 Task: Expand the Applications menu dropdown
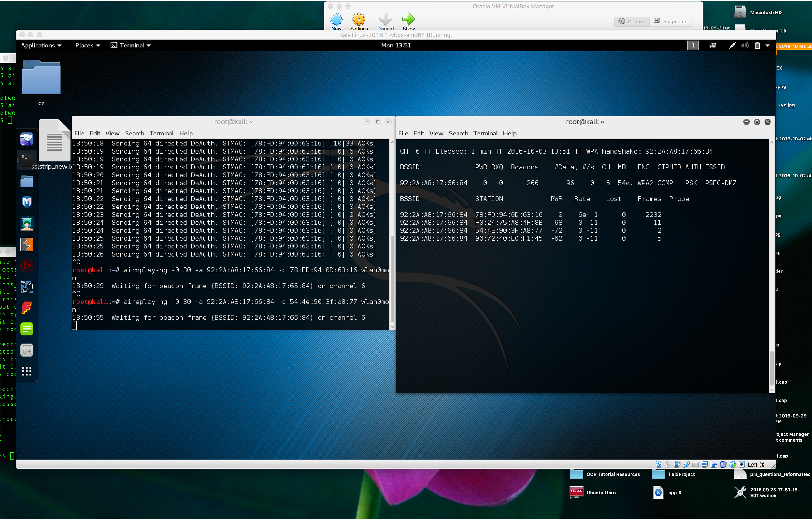41,46
